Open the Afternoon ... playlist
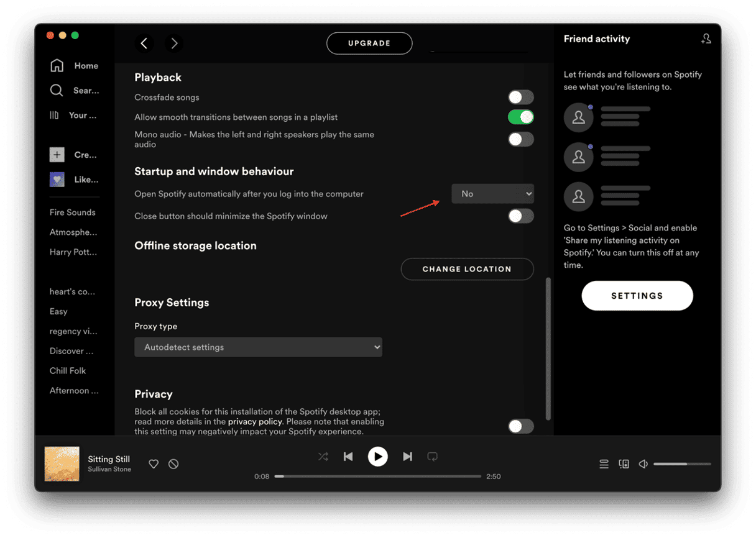The width and height of the screenshot is (756, 538). pos(74,391)
